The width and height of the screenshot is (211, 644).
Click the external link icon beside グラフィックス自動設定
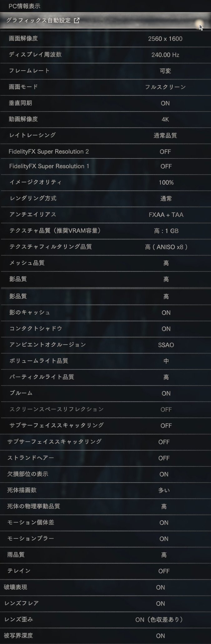click(76, 21)
